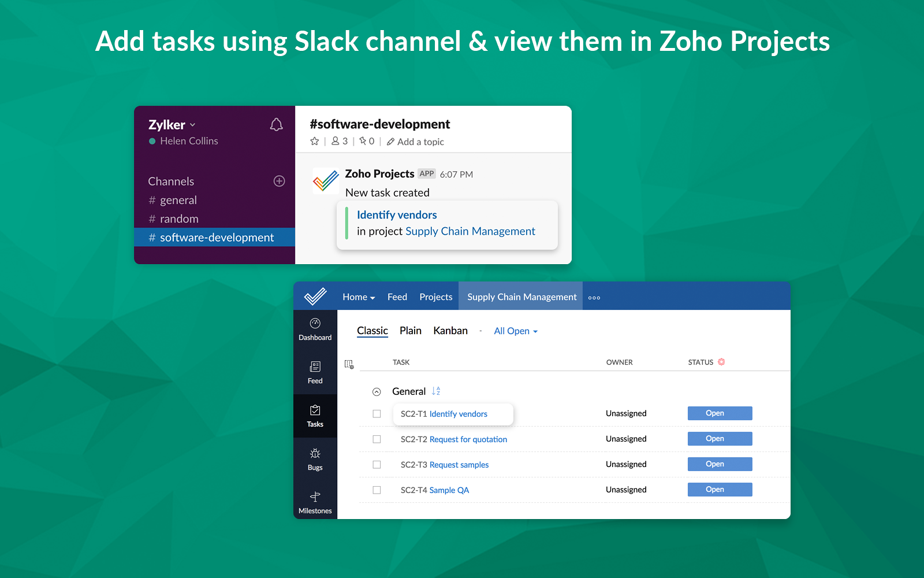
Task: Click the more options ellipsis icon
Action: [x=594, y=298]
